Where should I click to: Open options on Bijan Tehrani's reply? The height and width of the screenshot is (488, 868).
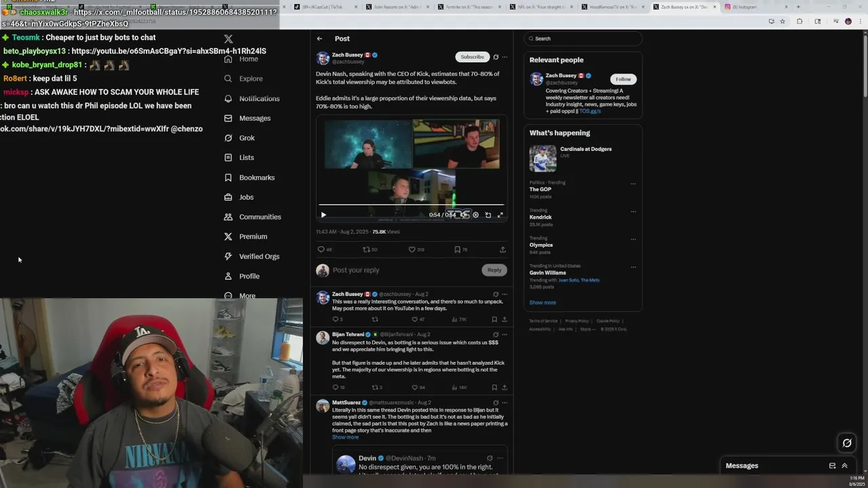click(505, 334)
